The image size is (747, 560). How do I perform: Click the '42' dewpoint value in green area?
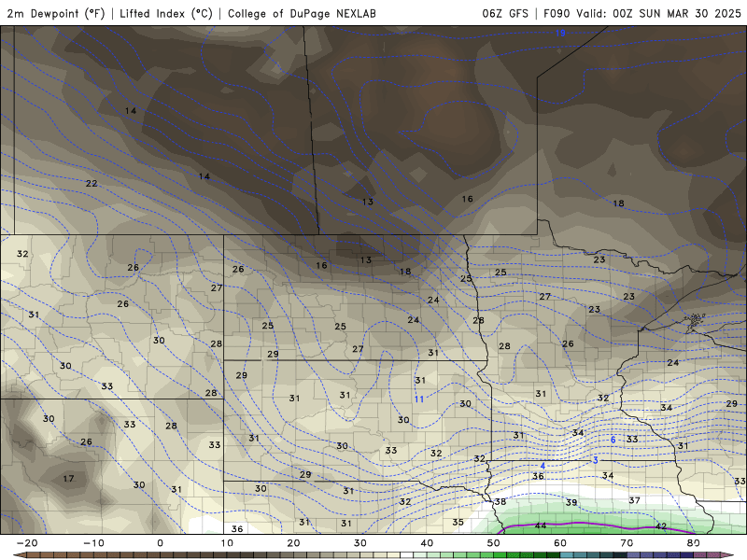pyautogui.click(x=661, y=526)
